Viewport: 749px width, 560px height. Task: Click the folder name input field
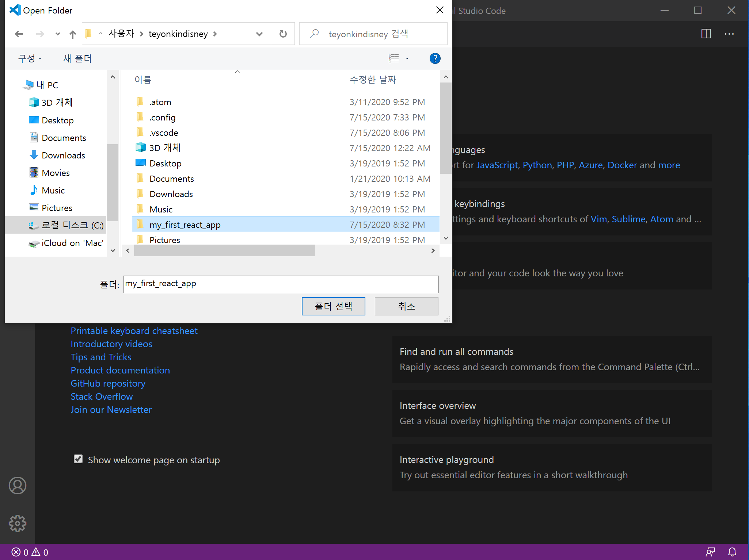coord(281,283)
